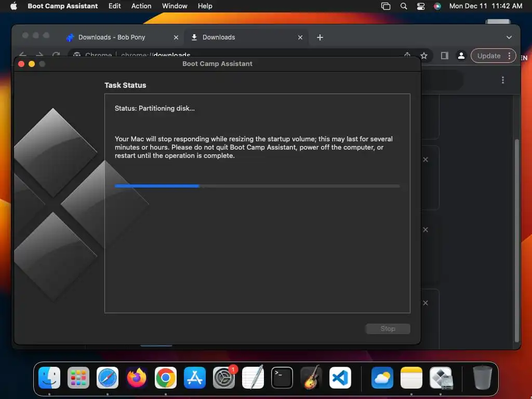Remove second download entry with X
The height and width of the screenshot is (399, 532).
425,230
